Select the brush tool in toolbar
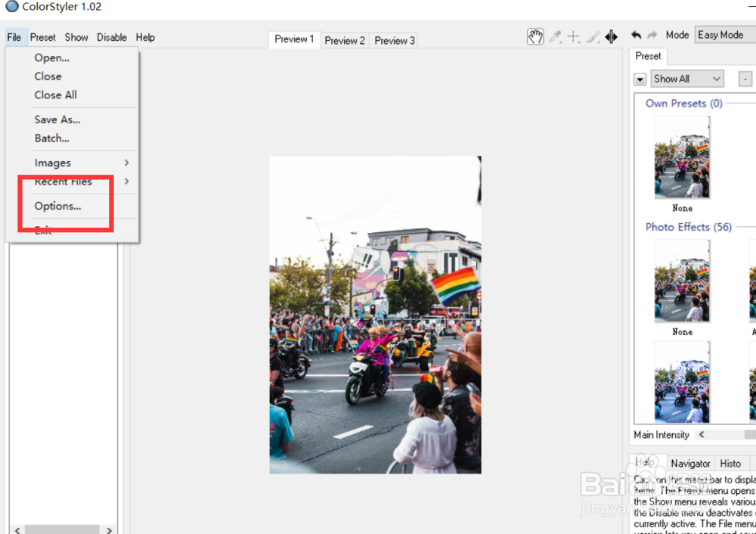 pyautogui.click(x=593, y=36)
